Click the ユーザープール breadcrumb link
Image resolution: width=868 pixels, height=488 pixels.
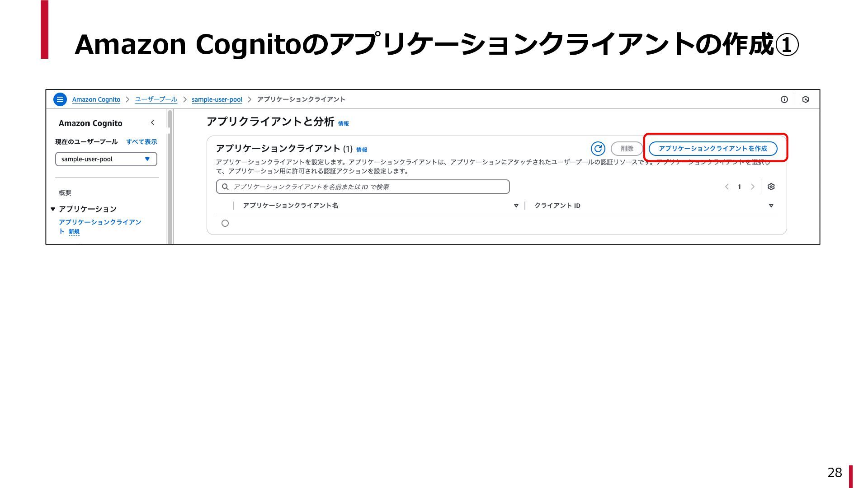pyautogui.click(x=156, y=99)
